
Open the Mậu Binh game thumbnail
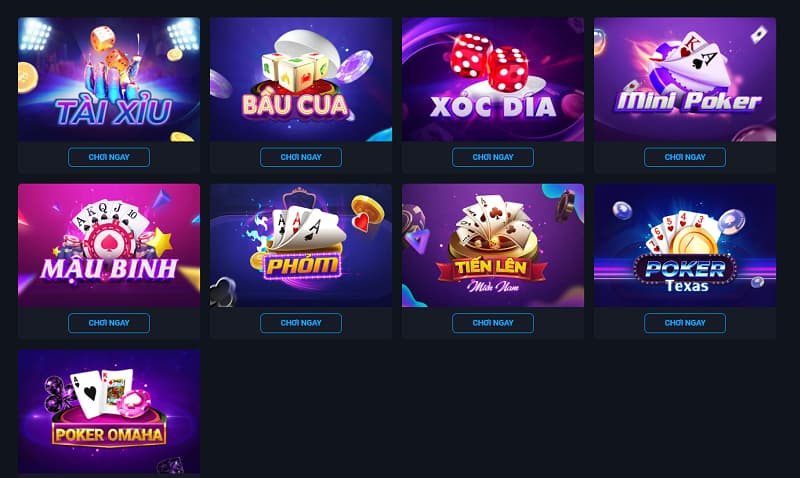pos(109,245)
